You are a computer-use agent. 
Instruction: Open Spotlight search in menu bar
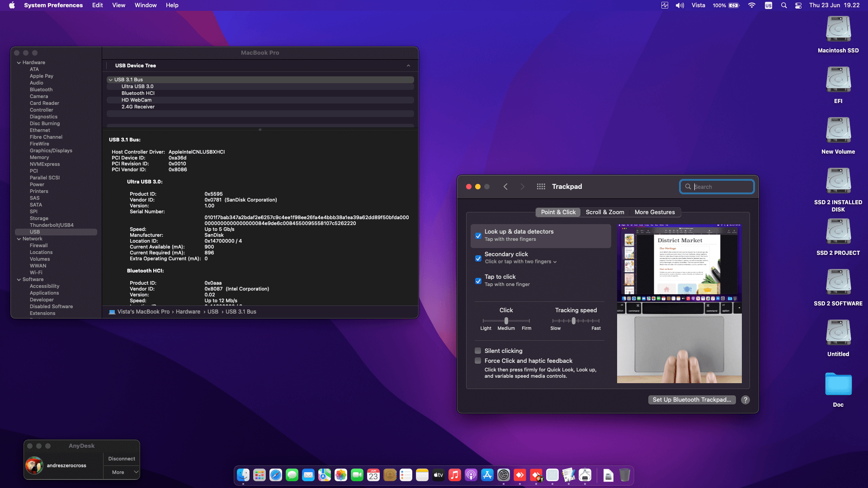coord(784,5)
